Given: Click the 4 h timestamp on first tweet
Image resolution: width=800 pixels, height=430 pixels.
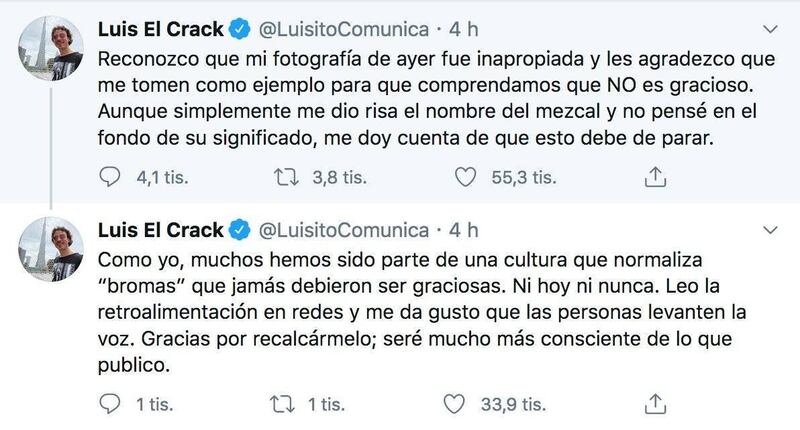Looking at the screenshot, I should coord(463,30).
